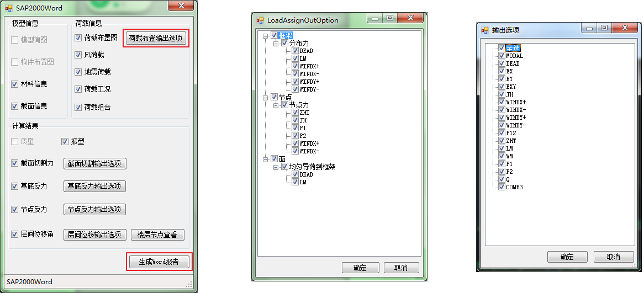Screen dimensions: 644x293
Task: Uncheck the 地震荷载 option
Action: coord(78,72)
